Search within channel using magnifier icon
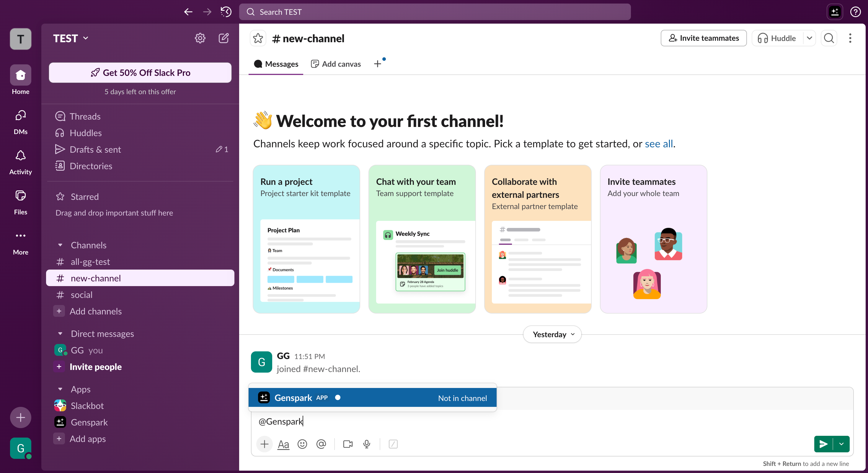Screen dimensions: 868x473 (x=829, y=38)
